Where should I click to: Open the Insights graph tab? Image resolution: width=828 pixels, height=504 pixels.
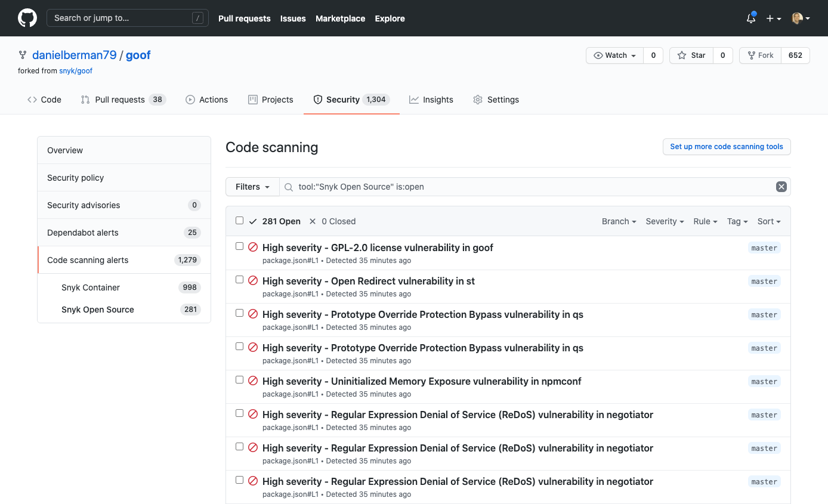[431, 100]
